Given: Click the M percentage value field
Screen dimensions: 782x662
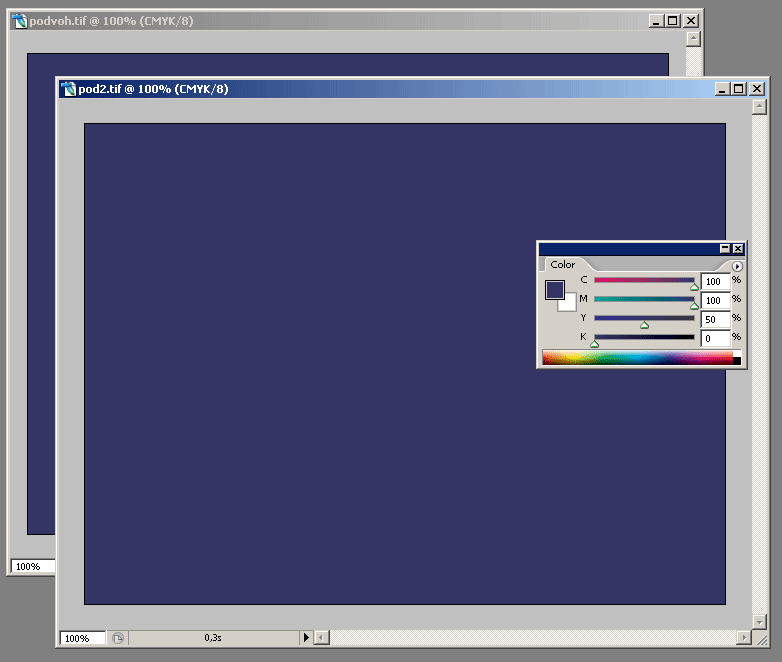Looking at the screenshot, I should tap(715, 300).
